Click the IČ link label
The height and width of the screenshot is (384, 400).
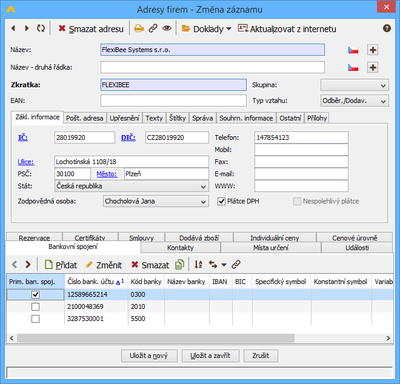[x=23, y=137]
